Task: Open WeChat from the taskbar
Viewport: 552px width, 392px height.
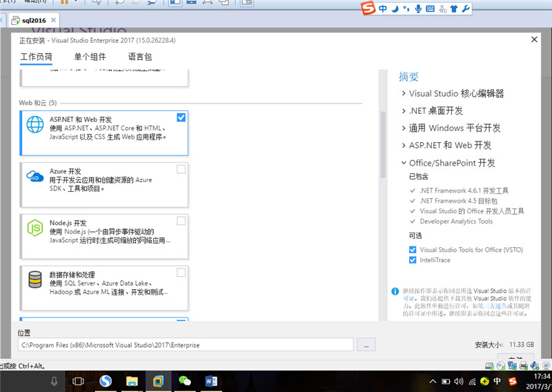Action: pyautogui.click(x=184, y=381)
